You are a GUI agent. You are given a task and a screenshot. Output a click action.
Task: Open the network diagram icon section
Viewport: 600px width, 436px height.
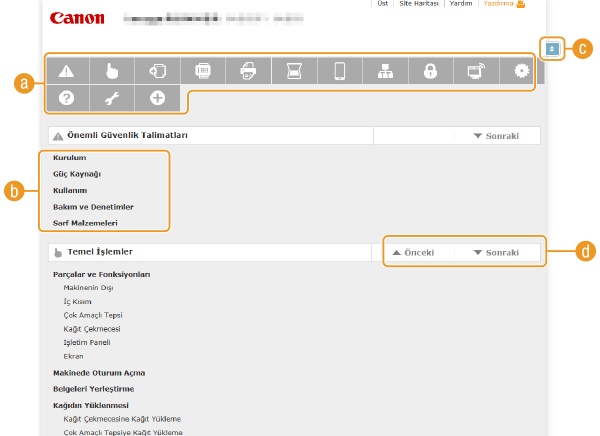click(x=385, y=71)
